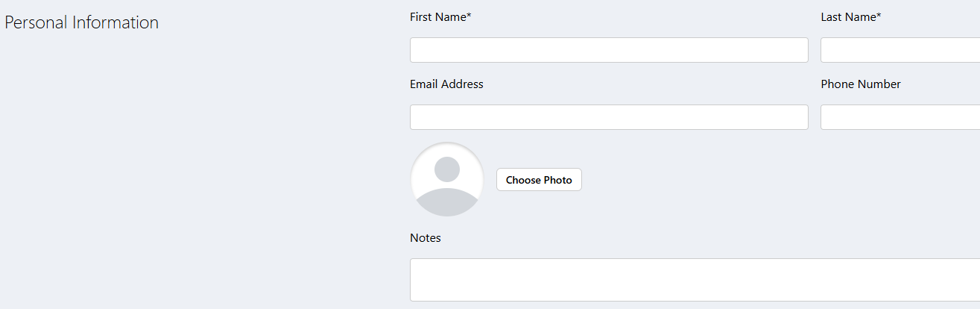Click the word Personal in the heading
980x309 pixels.
pyautogui.click(x=35, y=22)
